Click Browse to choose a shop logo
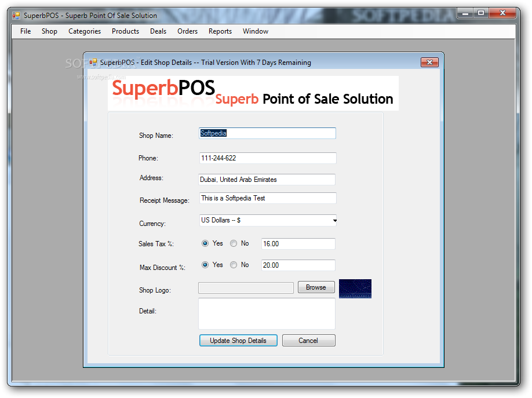The width and height of the screenshot is (532, 398). 316,287
